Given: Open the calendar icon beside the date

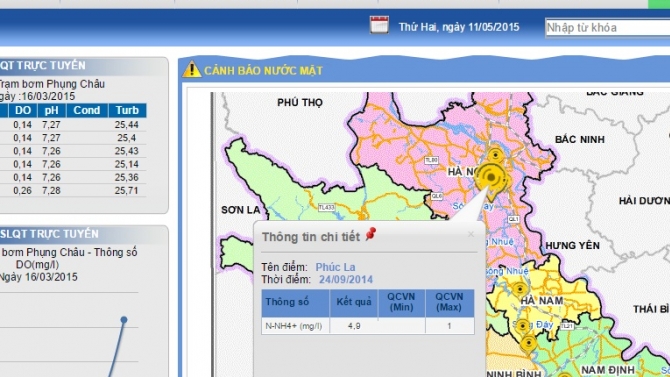Looking at the screenshot, I should (379, 25).
